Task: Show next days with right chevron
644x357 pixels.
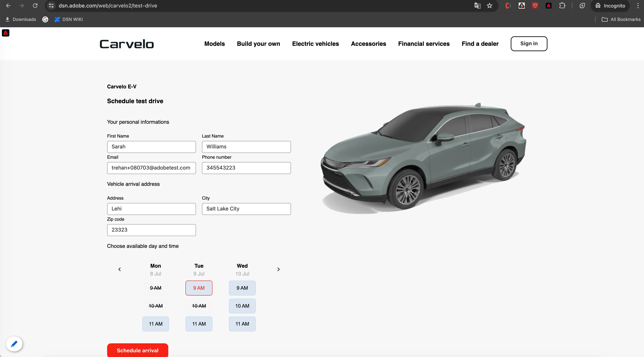Action: [x=278, y=269]
